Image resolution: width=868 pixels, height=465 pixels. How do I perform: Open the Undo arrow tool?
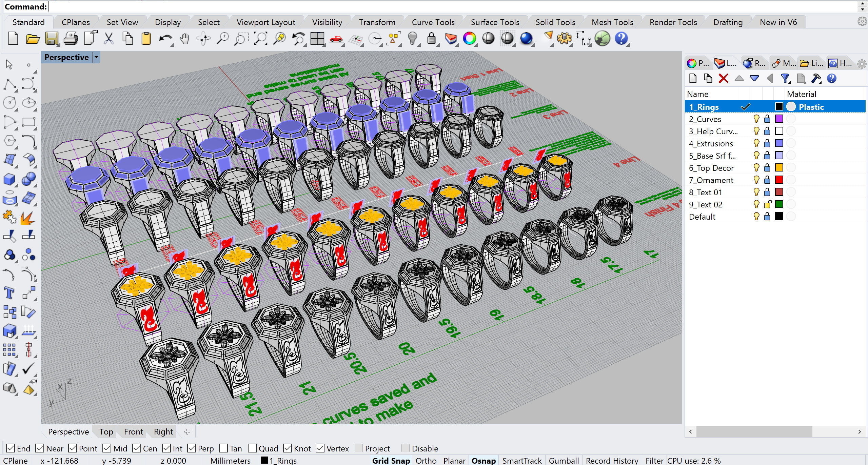[165, 39]
